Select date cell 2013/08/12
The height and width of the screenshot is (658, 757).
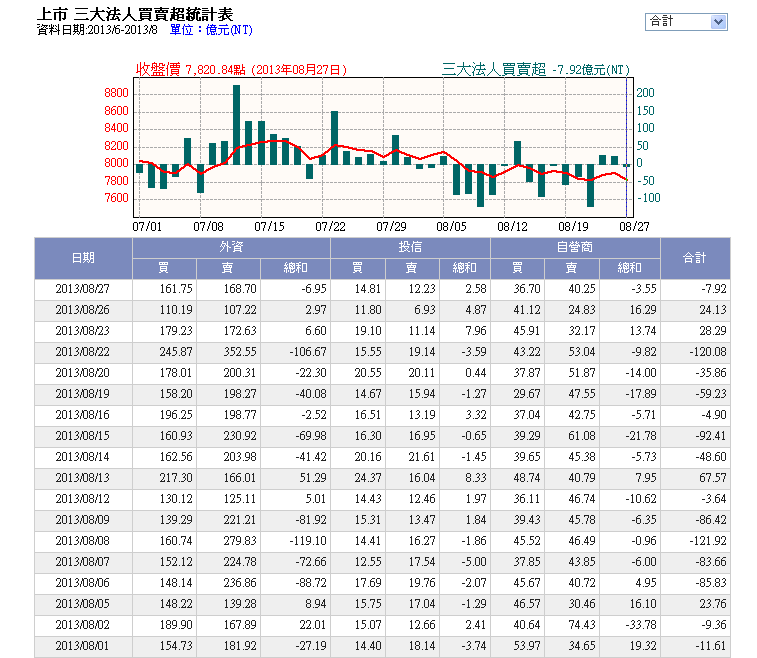coord(83,499)
